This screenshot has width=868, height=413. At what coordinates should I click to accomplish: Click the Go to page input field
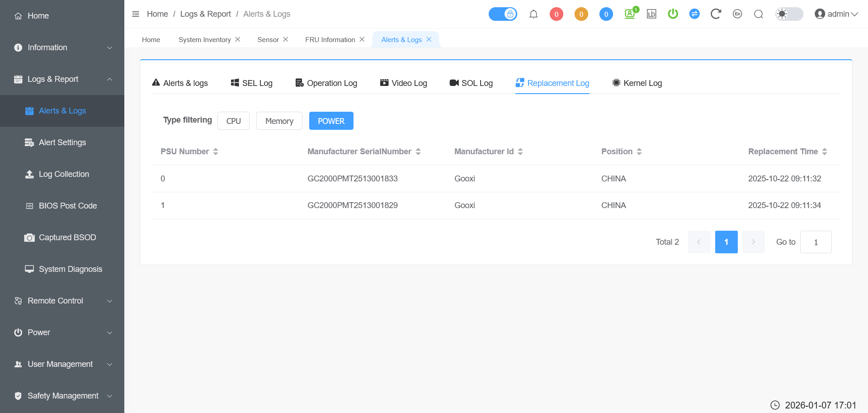pyautogui.click(x=816, y=242)
